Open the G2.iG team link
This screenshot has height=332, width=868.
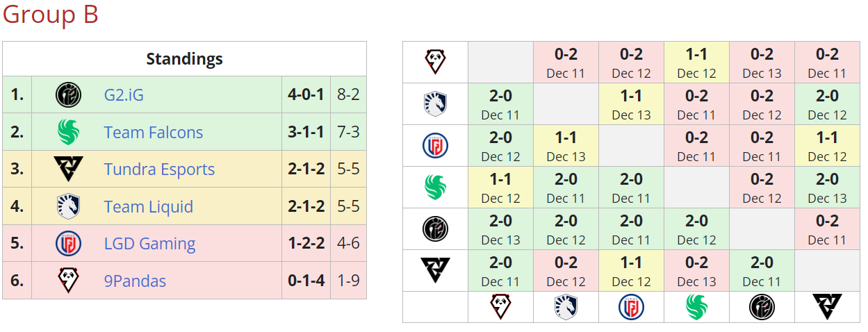(124, 95)
